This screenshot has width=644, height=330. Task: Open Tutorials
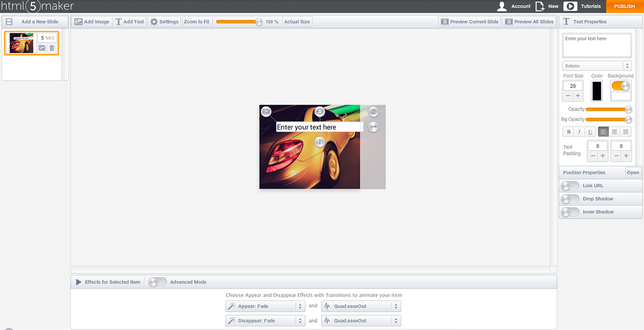click(x=582, y=6)
